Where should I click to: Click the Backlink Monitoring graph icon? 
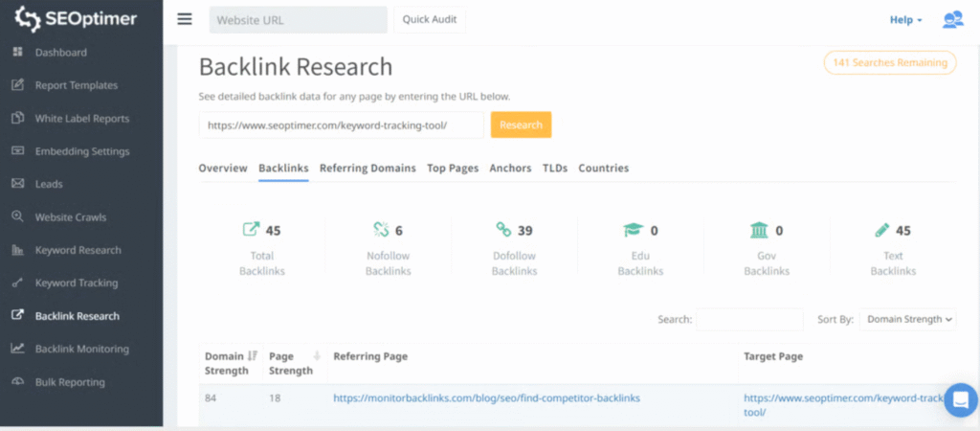coord(17,349)
